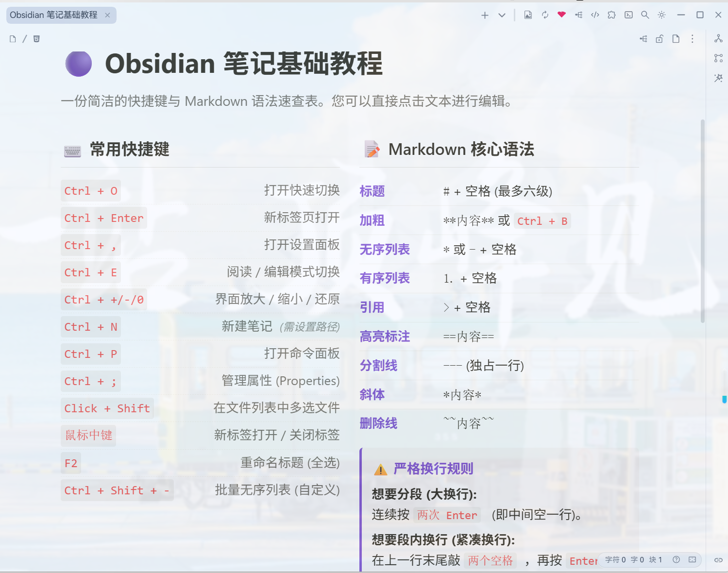This screenshot has width=728, height=573.
Task: Click the 打开快速切换 description
Action: point(302,190)
